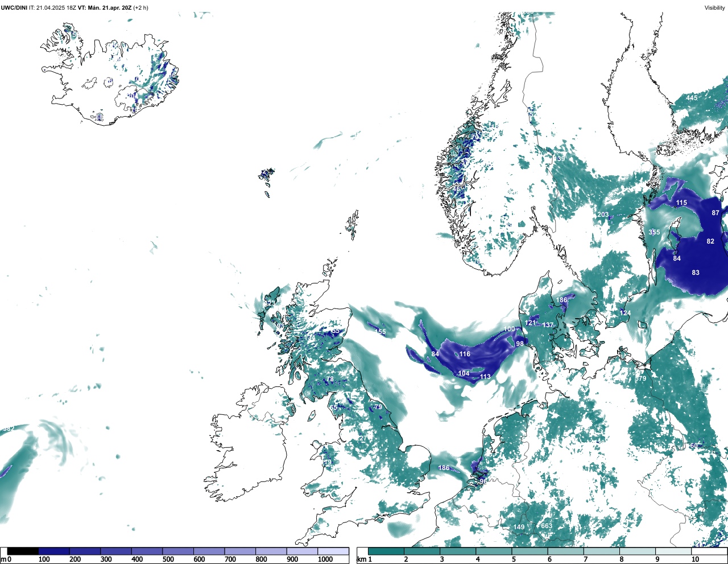Click the 100–200 m dark navy legend swatch
The height and width of the screenshot is (564, 728).
pyautogui.click(x=54, y=551)
